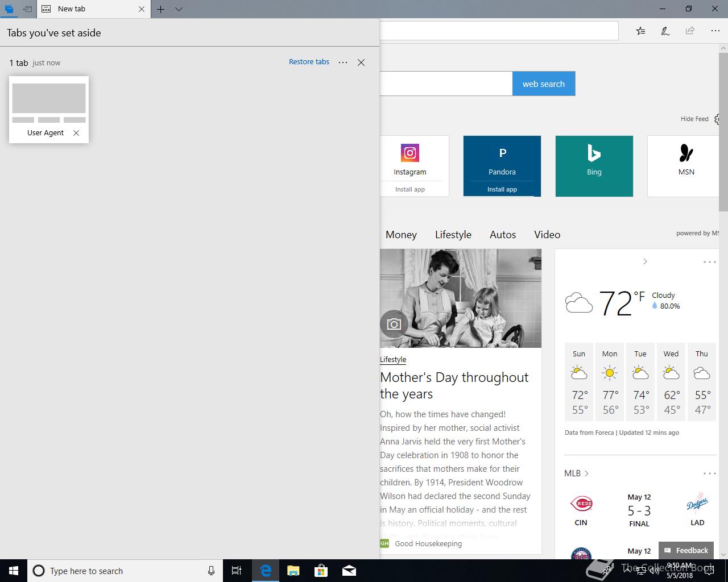Open File Explorer from taskbar
The height and width of the screenshot is (582, 728).
[293, 571]
